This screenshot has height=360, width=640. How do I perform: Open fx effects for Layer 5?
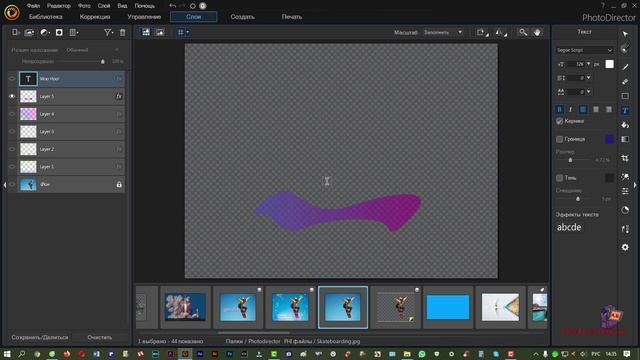(x=119, y=96)
